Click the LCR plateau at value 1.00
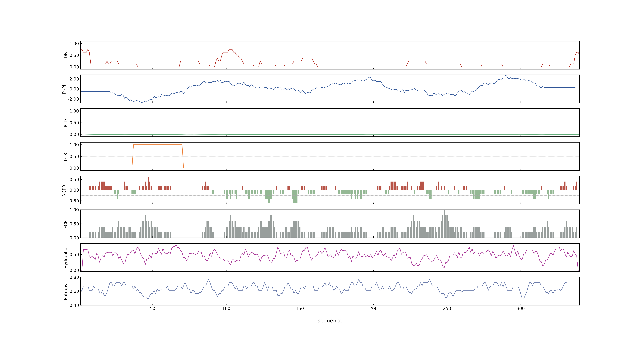This screenshot has height=343, width=644. (x=158, y=145)
